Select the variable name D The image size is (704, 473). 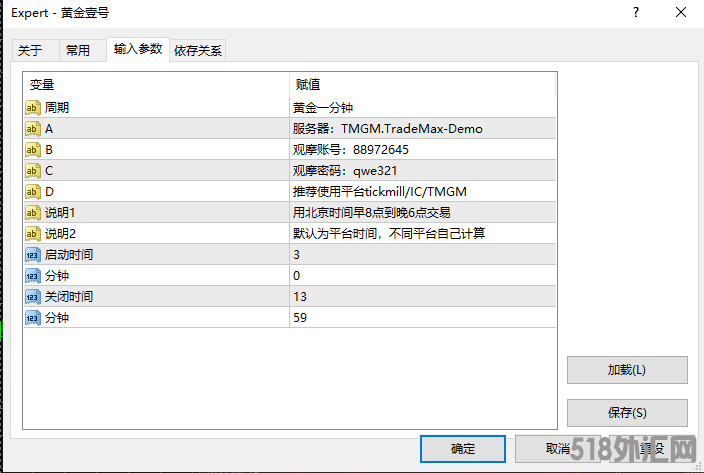[x=49, y=192]
